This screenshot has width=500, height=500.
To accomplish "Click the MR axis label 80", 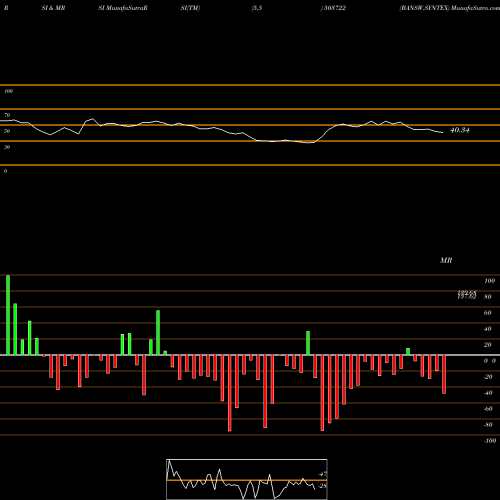I will [488, 297].
